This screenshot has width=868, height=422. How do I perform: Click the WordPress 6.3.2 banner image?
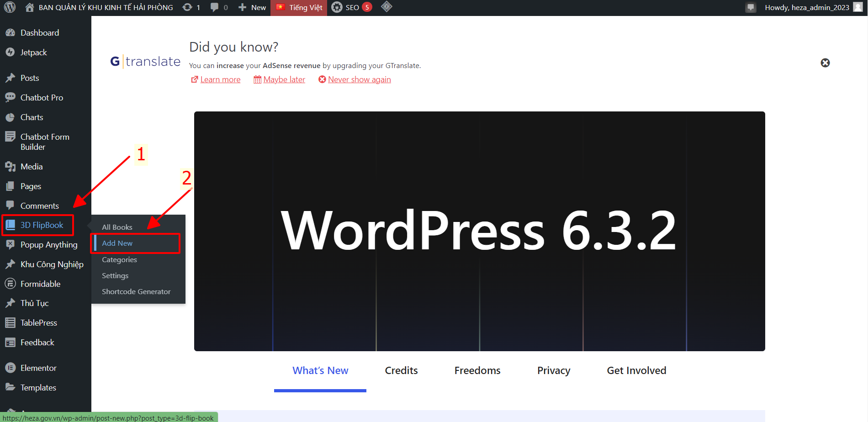point(479,231)
